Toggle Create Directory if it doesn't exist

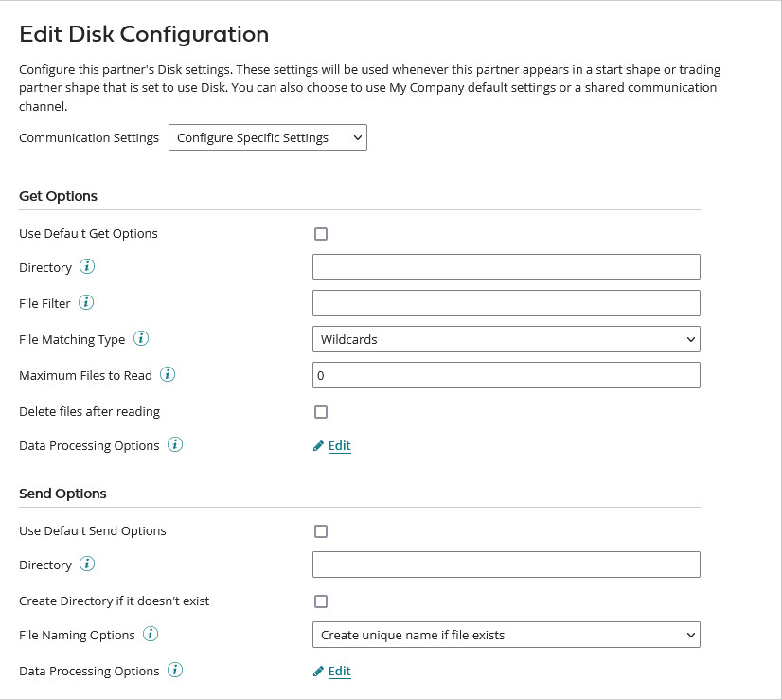(321, 601)
